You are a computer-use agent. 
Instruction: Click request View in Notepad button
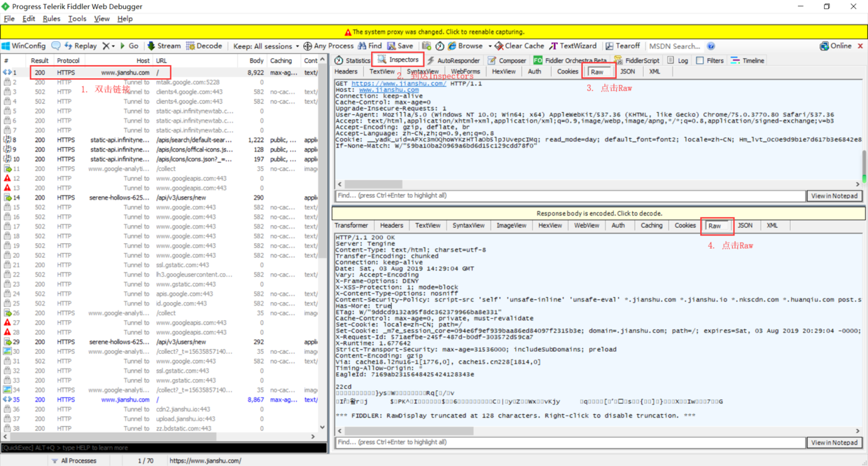[x=834, y=196]
